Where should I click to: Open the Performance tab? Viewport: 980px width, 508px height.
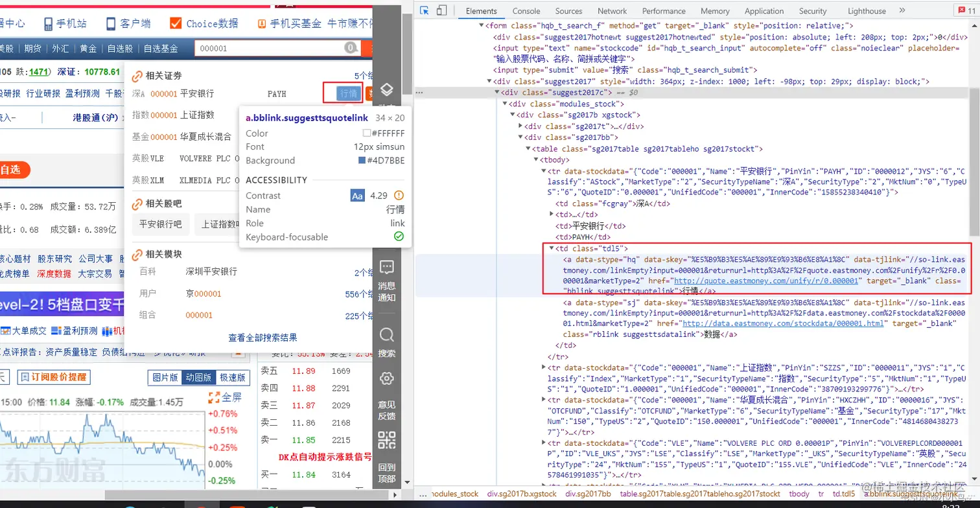tap(664, 11)
